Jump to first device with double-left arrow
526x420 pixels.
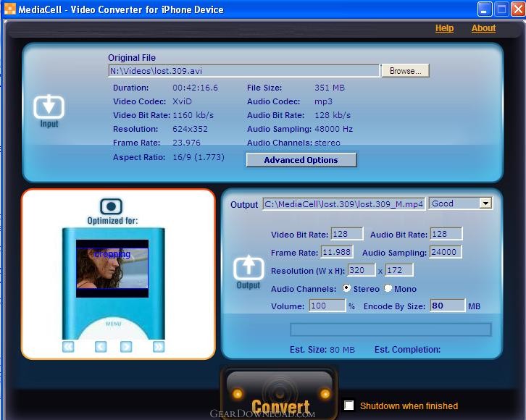pyautogui.click(x=68, y=346)
